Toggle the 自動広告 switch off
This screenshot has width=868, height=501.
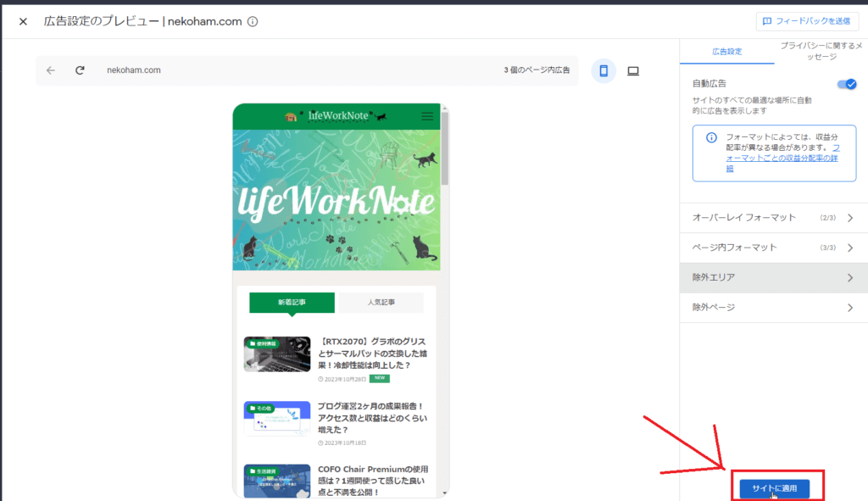[x=847, y=84]
